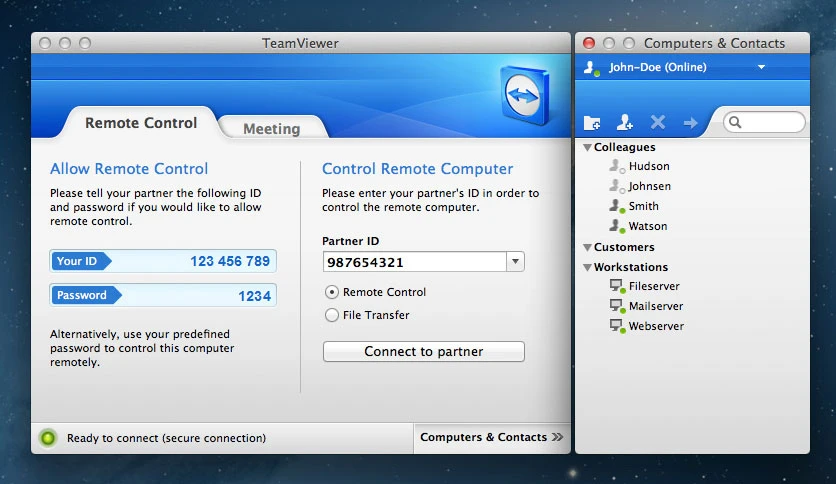Click John-Doe account avatar icon

click(591, 68)
